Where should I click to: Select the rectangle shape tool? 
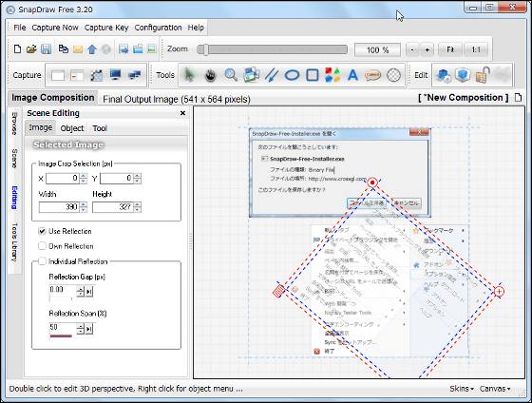[x=313, y=75]
